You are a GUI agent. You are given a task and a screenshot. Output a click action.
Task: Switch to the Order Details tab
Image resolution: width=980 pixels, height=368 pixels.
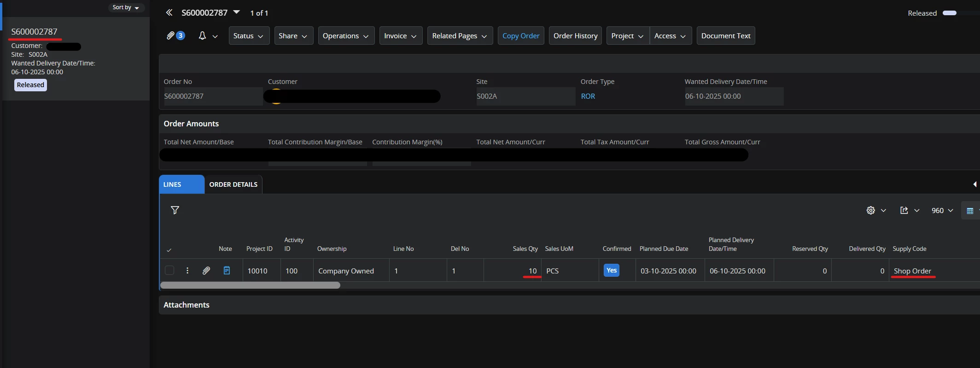tap(233, 184)
